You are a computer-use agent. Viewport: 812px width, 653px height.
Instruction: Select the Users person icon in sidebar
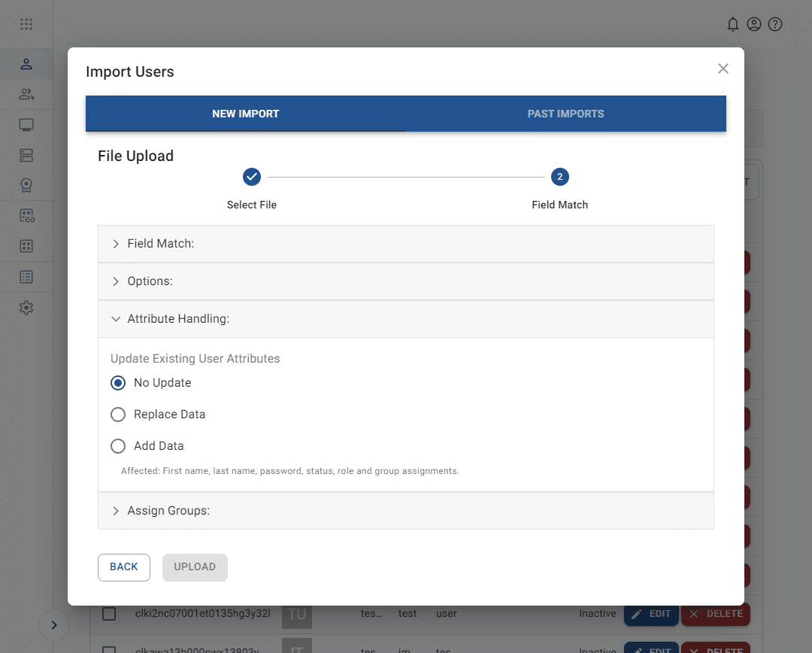click(x=26, y=63)
